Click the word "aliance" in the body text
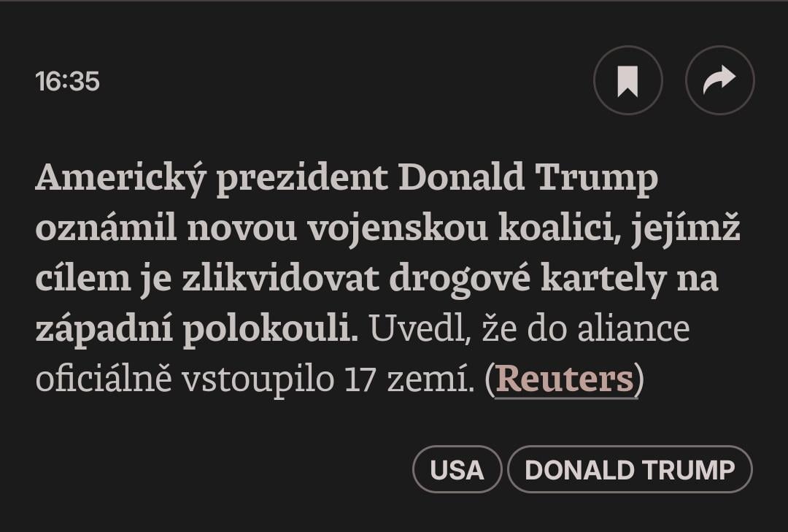Viewport: 788px width, 532px height. pos(633,329)
